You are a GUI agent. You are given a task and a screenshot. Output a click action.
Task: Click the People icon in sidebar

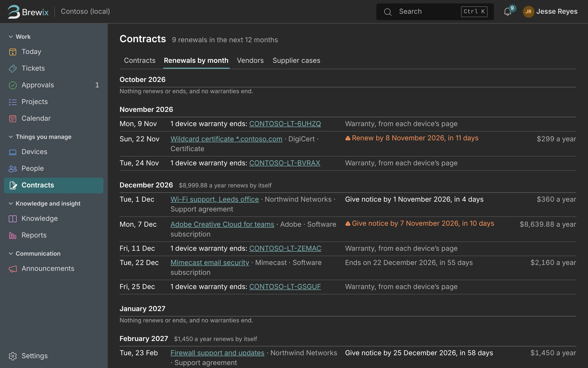click(x=13, y=169)
